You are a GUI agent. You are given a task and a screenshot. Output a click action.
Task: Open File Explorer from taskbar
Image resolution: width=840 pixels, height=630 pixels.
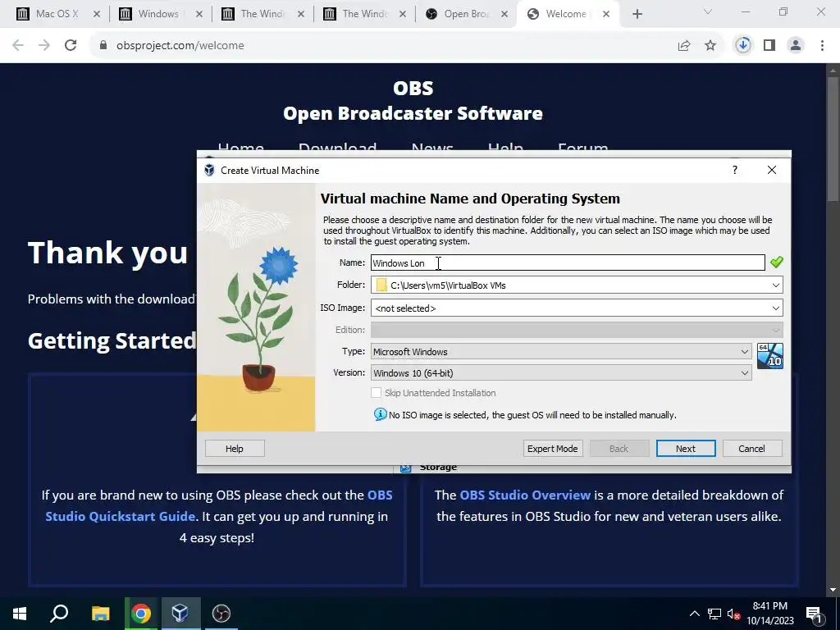pyautogui.click(x=100, y=614)
